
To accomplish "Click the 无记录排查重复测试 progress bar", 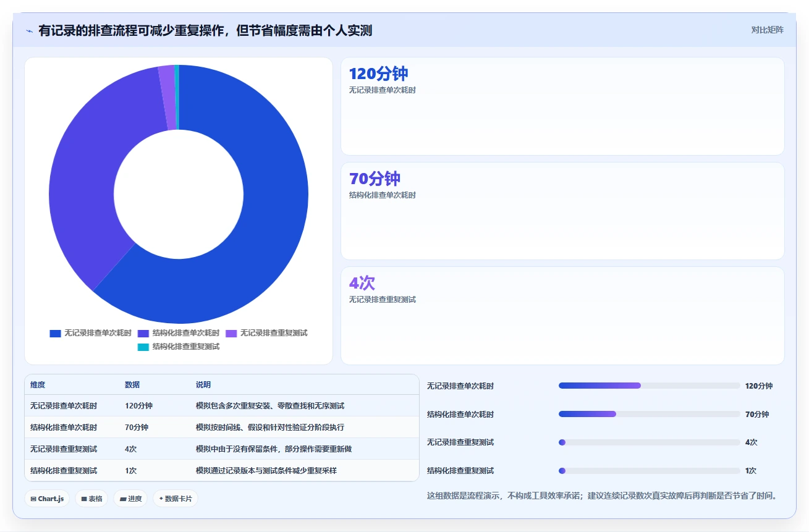I will pyautogui.click(x=649, y=442).
